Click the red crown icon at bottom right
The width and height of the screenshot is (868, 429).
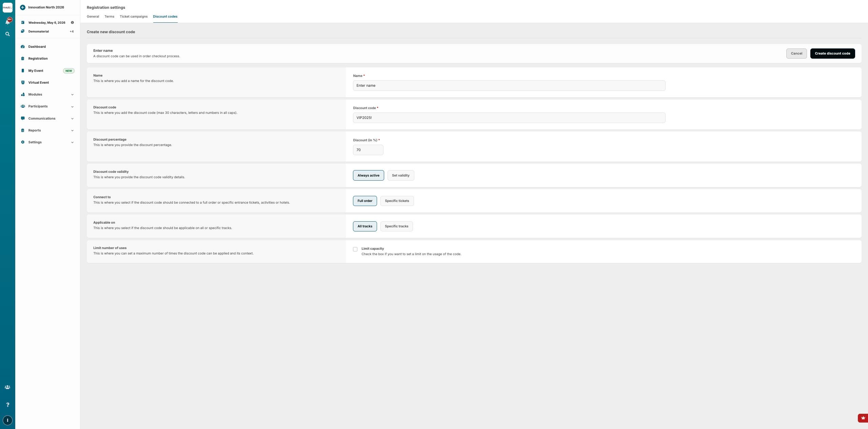tap(863, 418)
